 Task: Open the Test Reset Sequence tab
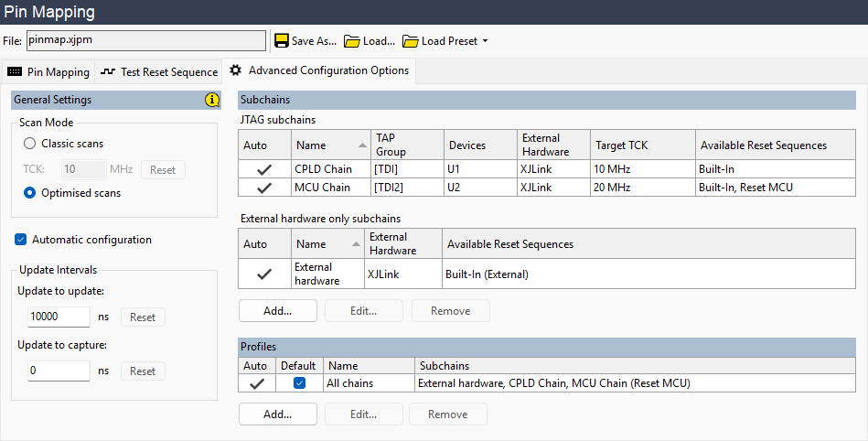tap(159, 71)
